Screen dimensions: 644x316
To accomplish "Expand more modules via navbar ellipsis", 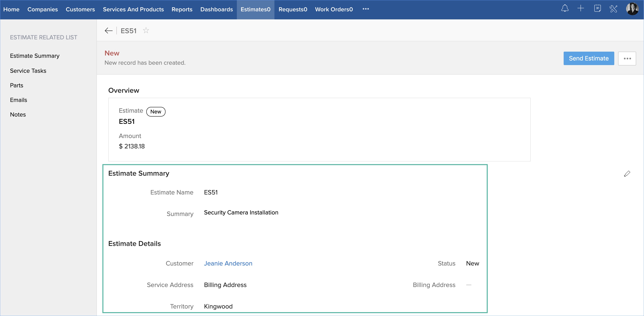I will [366, 9].
